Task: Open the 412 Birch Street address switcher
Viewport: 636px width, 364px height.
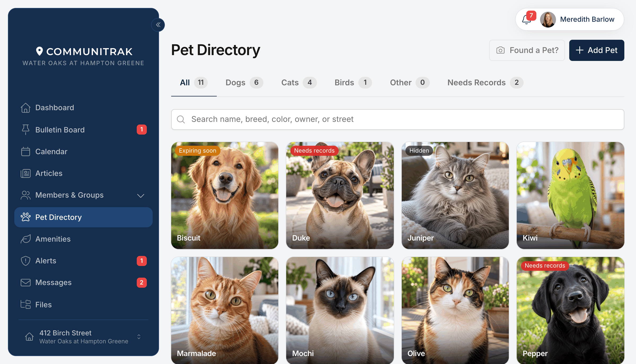Action: coord(83,337)
